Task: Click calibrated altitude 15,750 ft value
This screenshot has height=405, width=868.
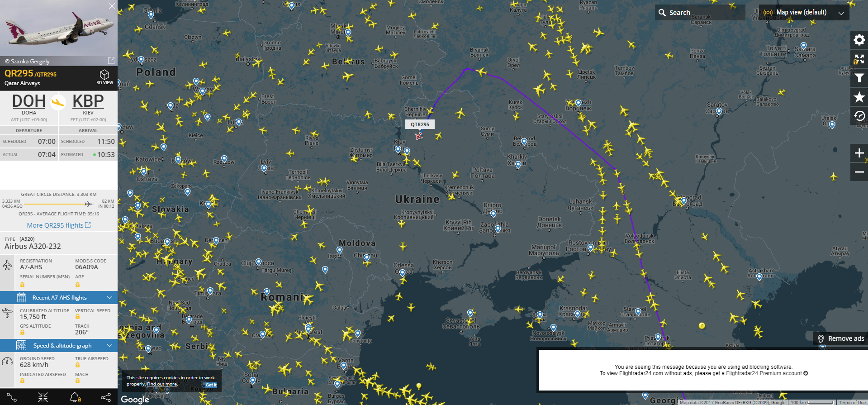Action: click(x=33, y=317)
